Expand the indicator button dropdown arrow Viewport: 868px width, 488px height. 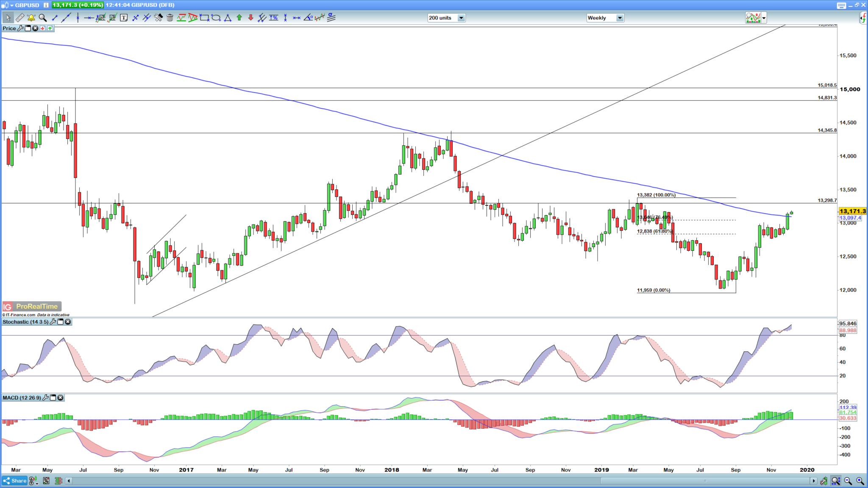[764, 18]
